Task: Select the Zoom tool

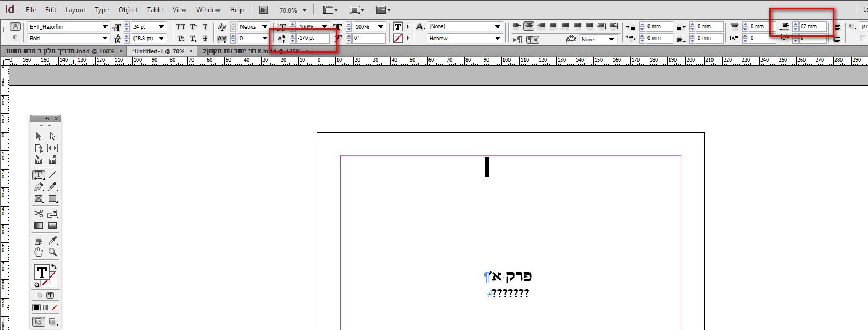Action: (52, 252)
